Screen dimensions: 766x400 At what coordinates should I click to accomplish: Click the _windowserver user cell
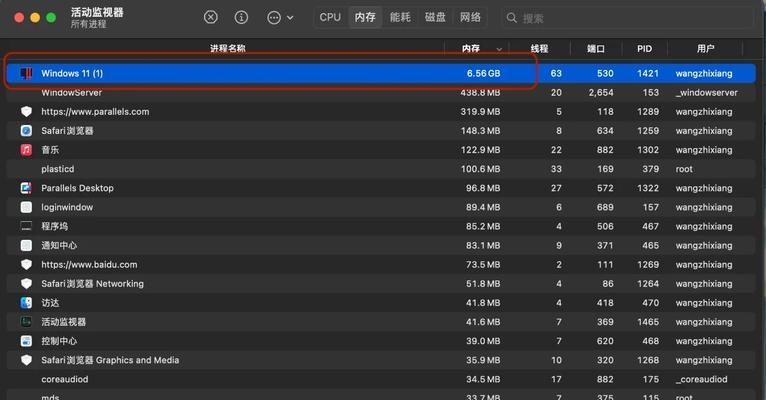[x=706, y=92]
